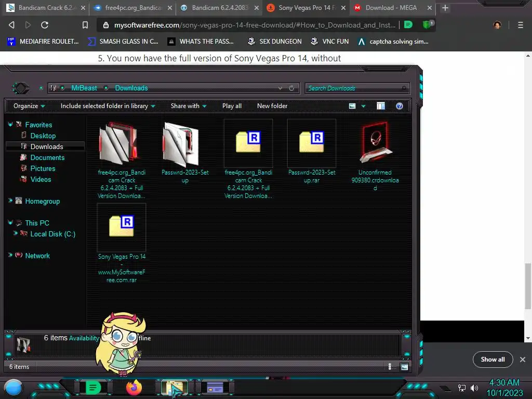This screenshot has width=532, height=399.
Task: Click the network tray icon
Action: click(x=461, y=388)
